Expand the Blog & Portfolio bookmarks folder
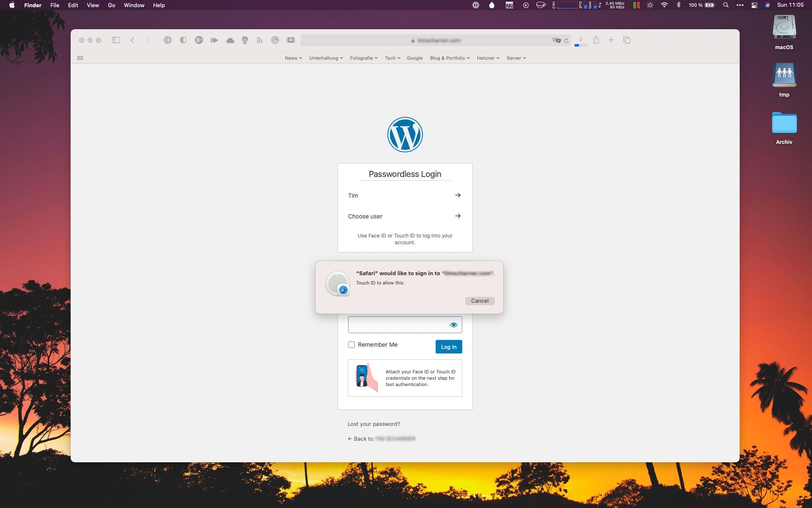This screenshot has width=812, height=508. (x=450, y=58)
